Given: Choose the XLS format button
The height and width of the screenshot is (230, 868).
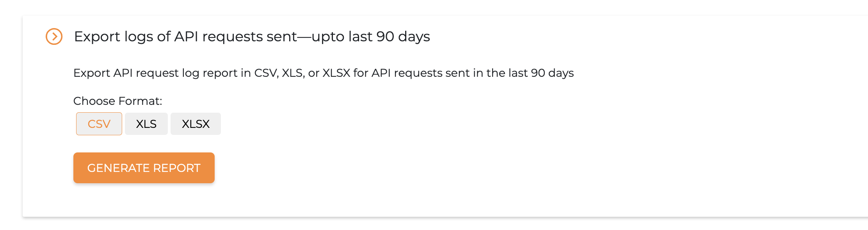Looking at the screenshot, I should 146,124.
